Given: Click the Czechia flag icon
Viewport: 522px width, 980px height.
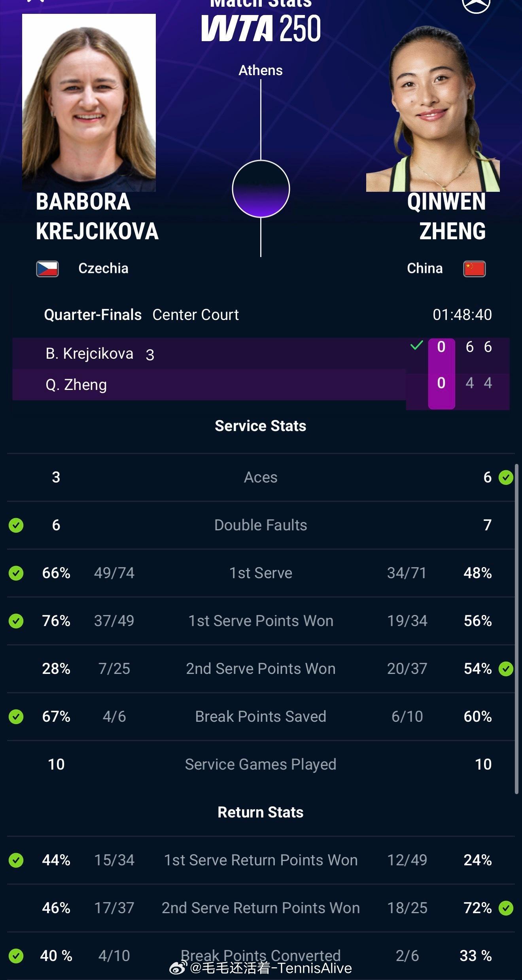Looking at the screenshot, I should tap(47, 269).
